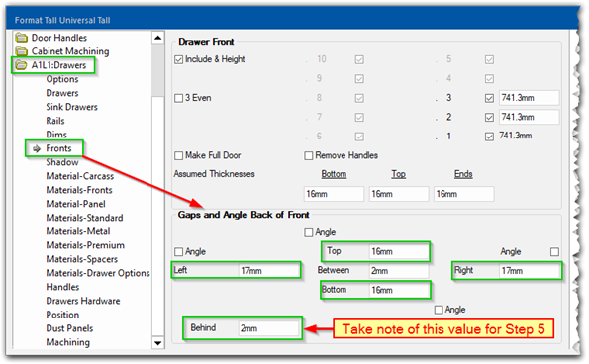Open the Materials-Drawer Options page
Screen dimensions: 589x364
(98, 273)
